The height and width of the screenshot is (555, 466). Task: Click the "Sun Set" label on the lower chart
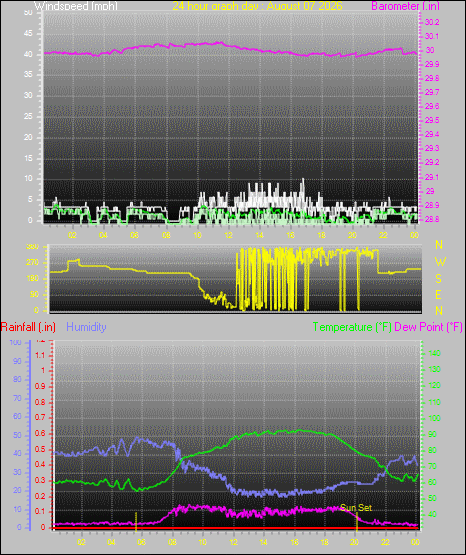coord(356,508)
